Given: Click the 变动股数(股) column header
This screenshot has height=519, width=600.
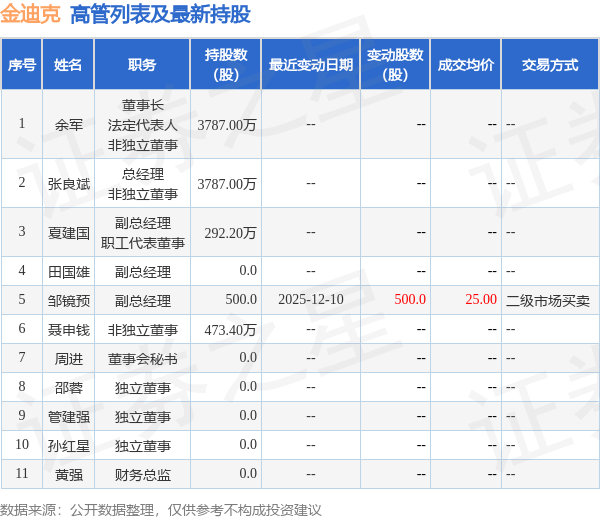Looking at the screenshot, I should click(x=395, y=65).
